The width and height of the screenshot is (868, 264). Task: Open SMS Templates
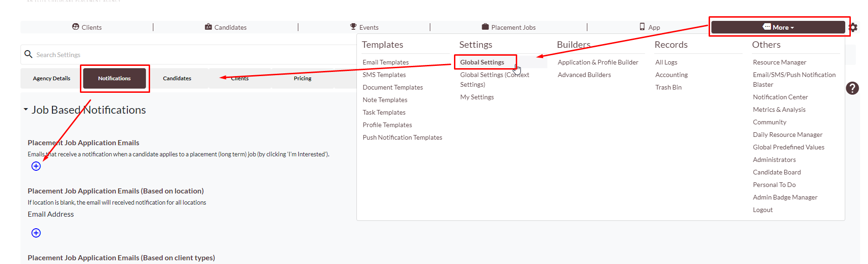(x=384, y=75)
